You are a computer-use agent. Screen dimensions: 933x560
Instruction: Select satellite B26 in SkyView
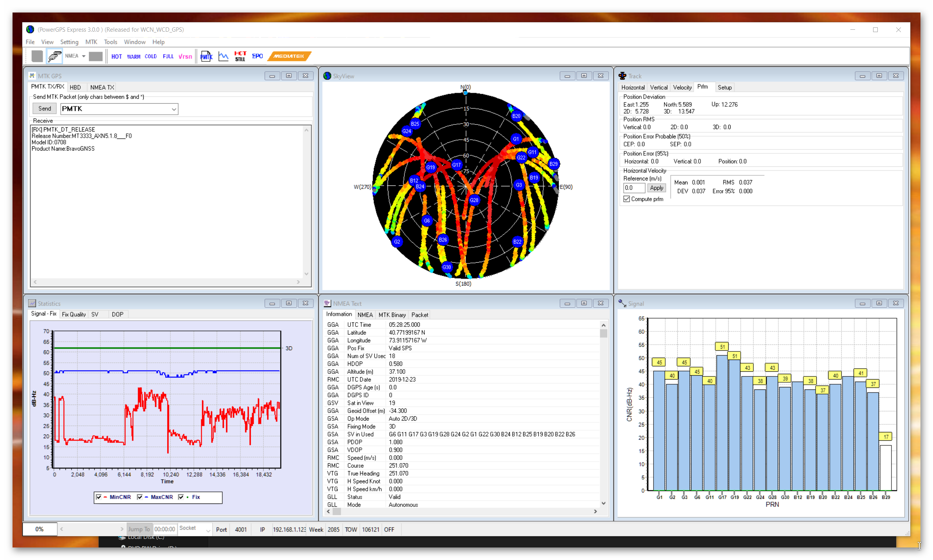pyautogui.click(x=443, y=239)
